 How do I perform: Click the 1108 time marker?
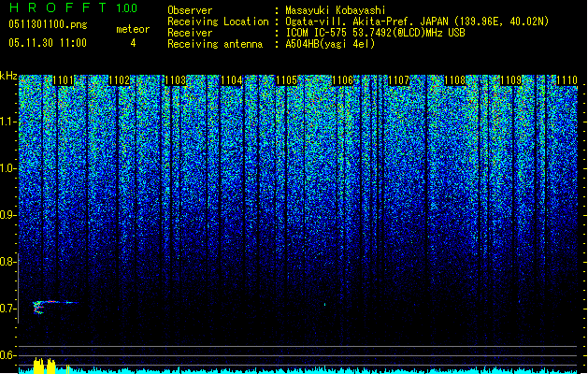[454, 80]
